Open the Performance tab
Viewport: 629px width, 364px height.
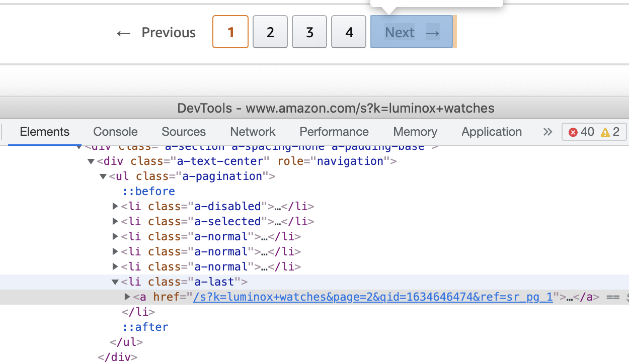click(x=334, y=132)
